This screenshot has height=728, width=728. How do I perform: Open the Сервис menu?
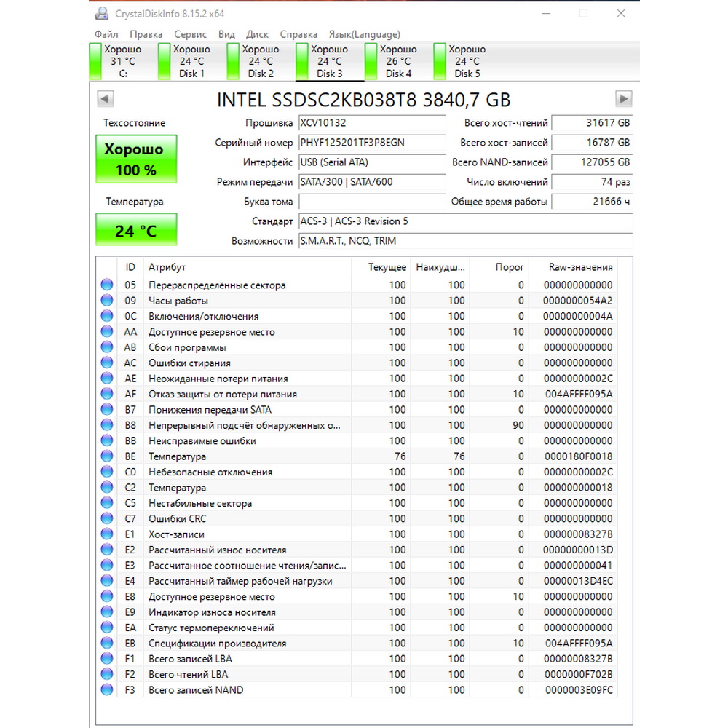(190, 34)
